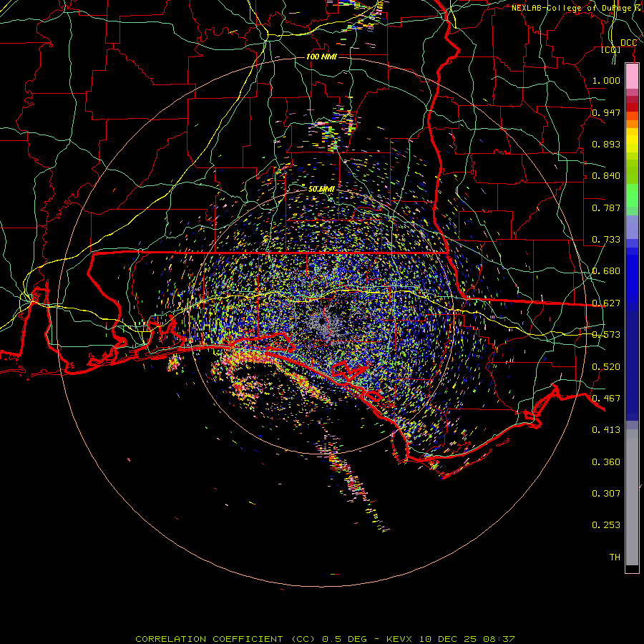
Task: Click the KEVX station identifier
Action: (399, 639)
